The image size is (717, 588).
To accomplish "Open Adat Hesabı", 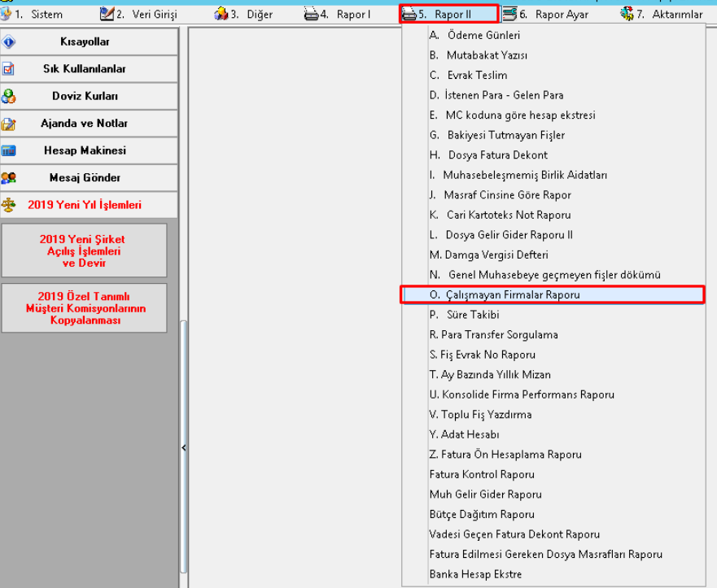I will point(553,434).
